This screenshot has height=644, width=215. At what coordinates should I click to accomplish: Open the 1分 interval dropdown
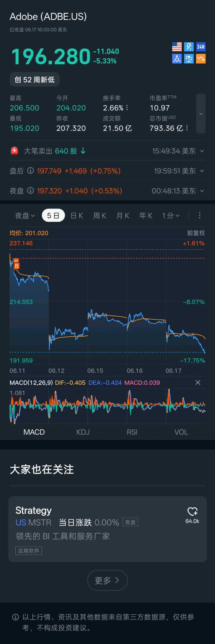point(171,215)
